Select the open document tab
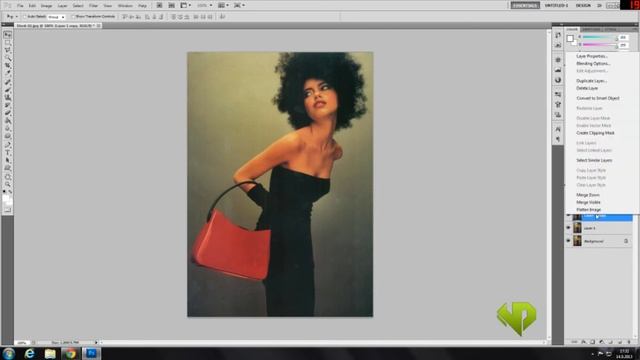640x360 pixels. [58, 25]
